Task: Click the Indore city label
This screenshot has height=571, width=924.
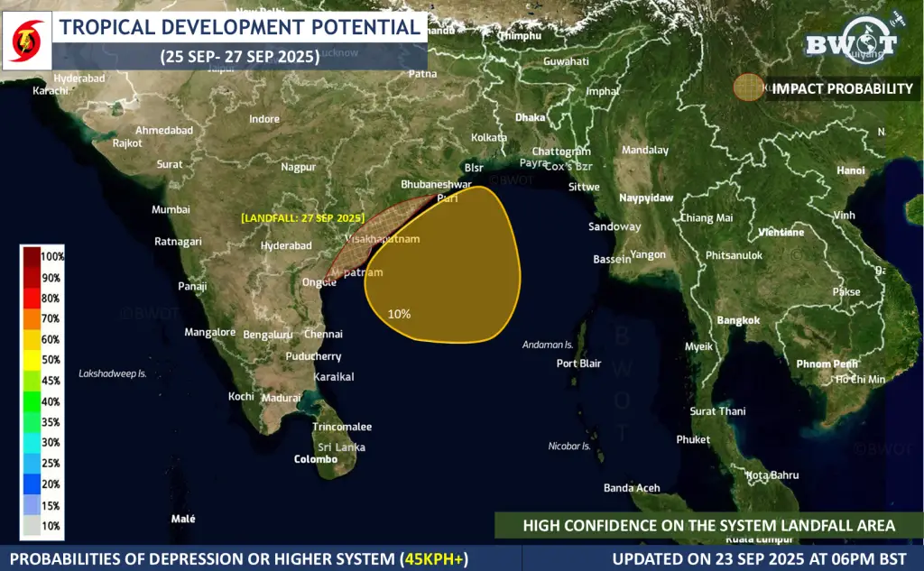Action: pos(264,119)
